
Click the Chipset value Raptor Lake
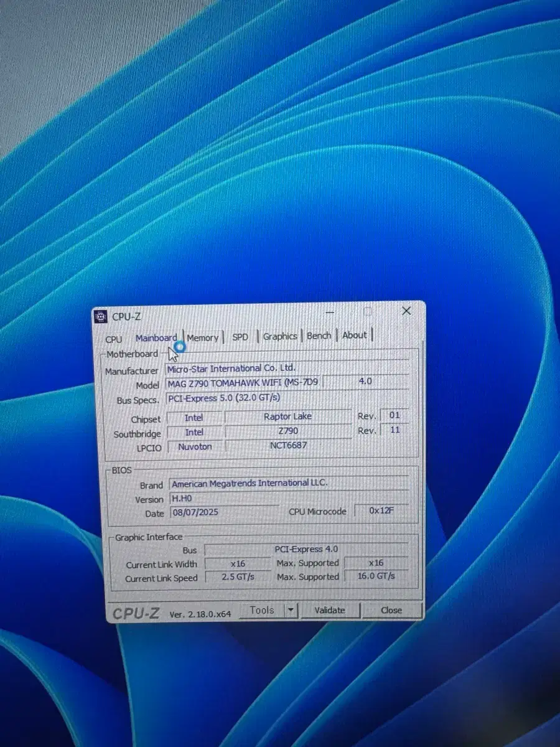[x=287, y=416]
